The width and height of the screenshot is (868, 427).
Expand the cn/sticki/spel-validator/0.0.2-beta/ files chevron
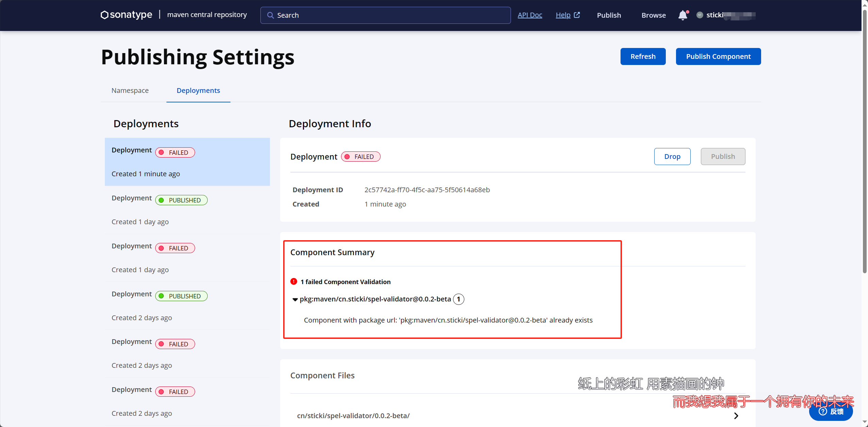tap(736, 416)
